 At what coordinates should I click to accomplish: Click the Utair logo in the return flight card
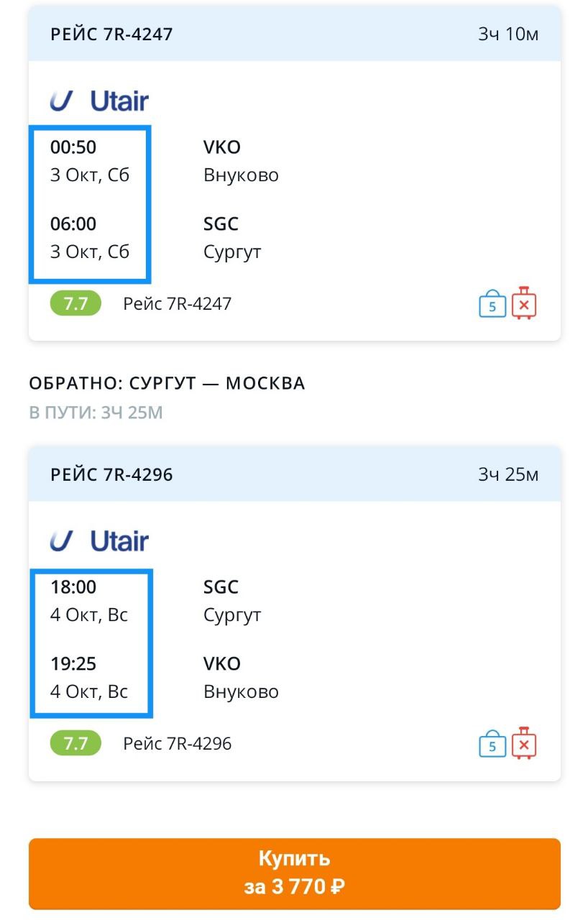(x=99, y=540)
